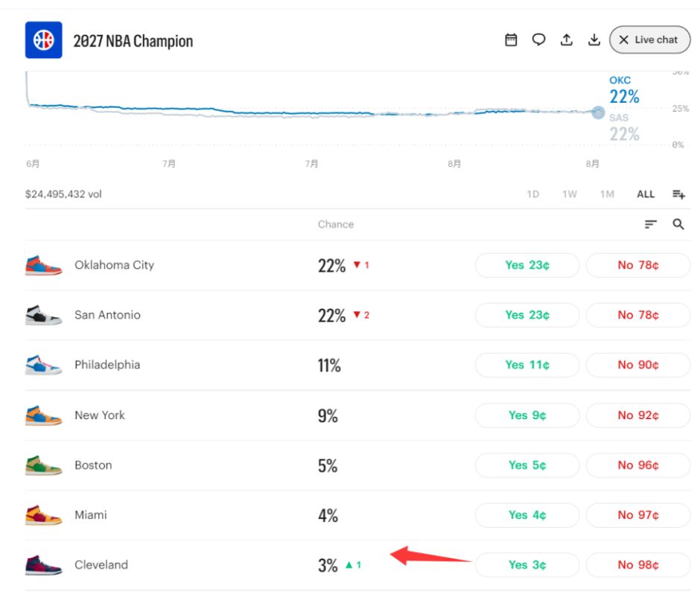Click the NBA basketball logo icon

[x=44, y=39]
